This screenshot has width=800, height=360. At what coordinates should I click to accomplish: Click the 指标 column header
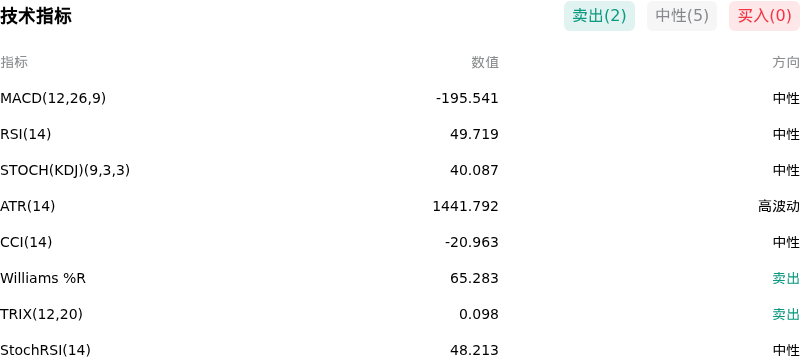(14, 62)
